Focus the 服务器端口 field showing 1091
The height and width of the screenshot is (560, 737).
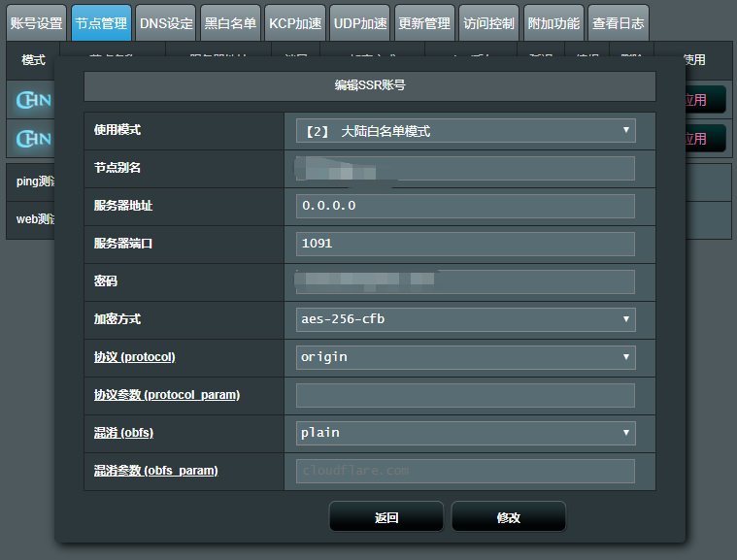pos(465,244)
